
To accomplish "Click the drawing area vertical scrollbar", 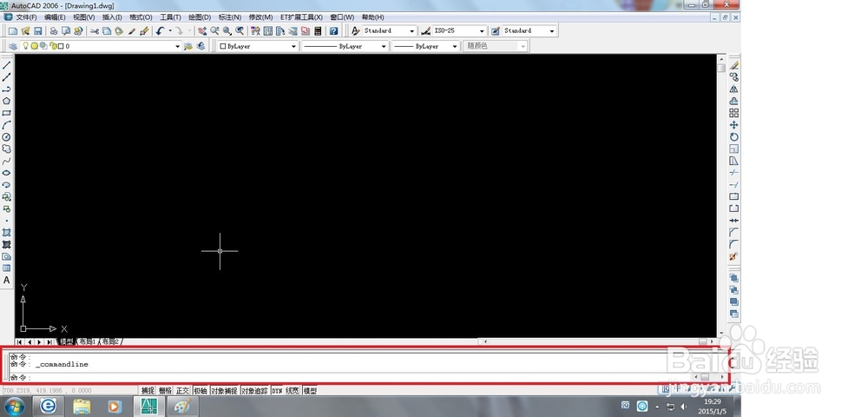I will pyautogui.click(x=721, y=196).
